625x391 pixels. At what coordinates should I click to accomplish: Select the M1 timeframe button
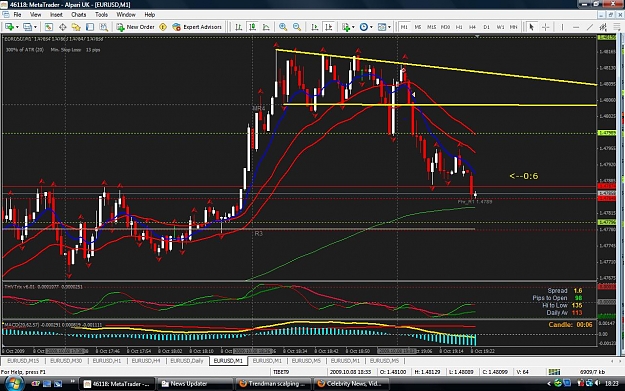(404, 27)
